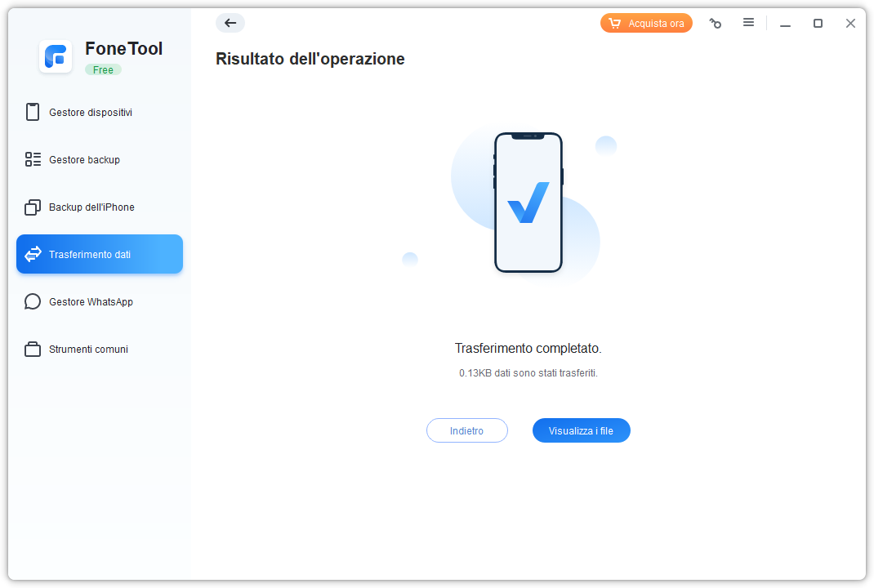Viewport: 874px width, 588px height.
Task: Click the key-shaped registration icon
Action: pos(716,24)
